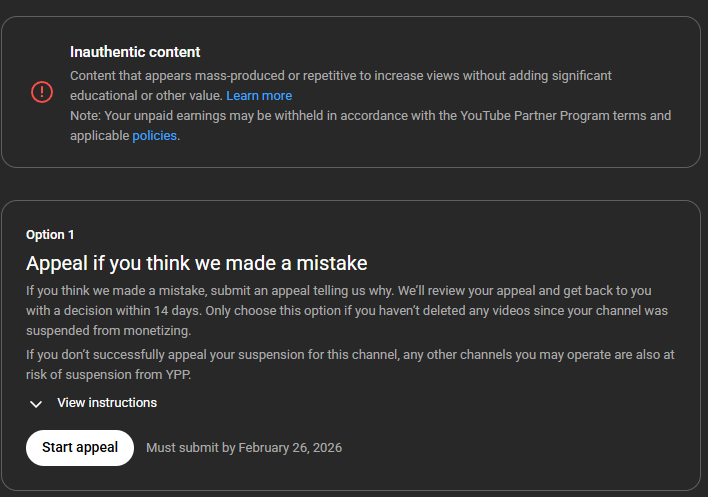Click the View instructions label
Screen dimensions: 708x497
click(x=107, y=403)
